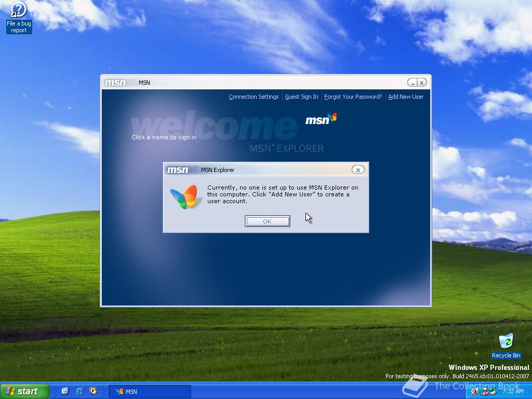Select the Recycle Bin desktop icon
This screenshot has width=532, height=399.
(x=506, y=346)
